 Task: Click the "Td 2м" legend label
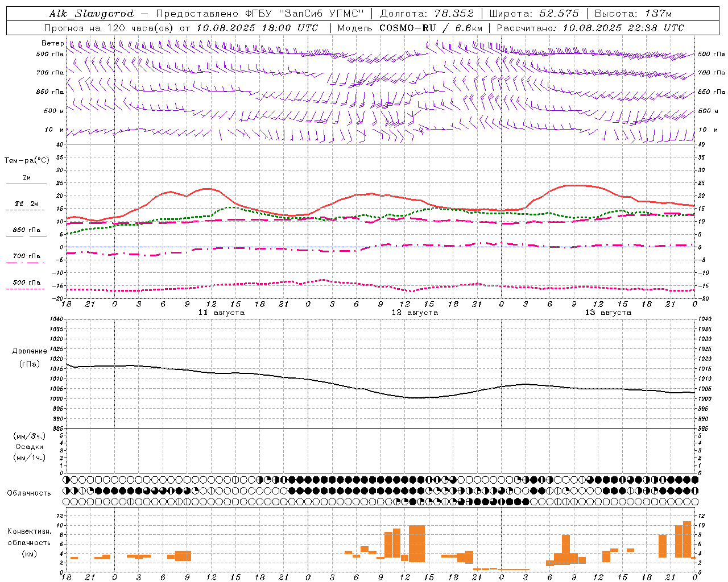[x=27, y=203]
